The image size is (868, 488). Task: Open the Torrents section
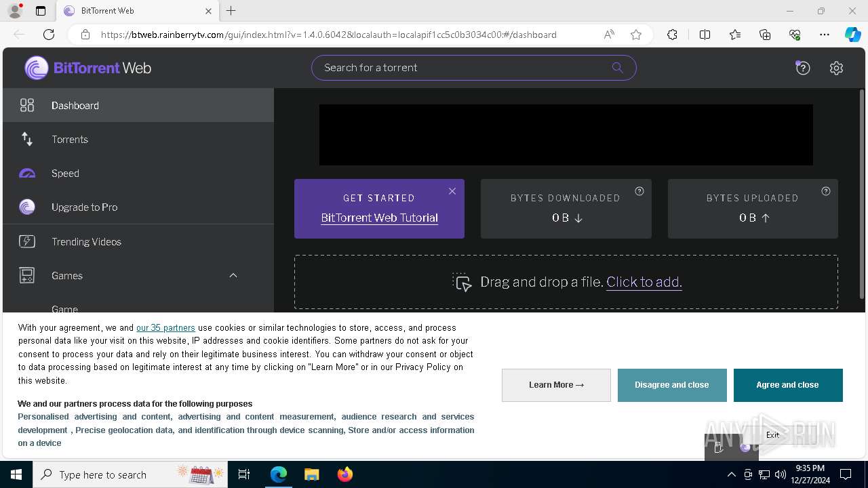pyautogui.click(x=138, y=139)
